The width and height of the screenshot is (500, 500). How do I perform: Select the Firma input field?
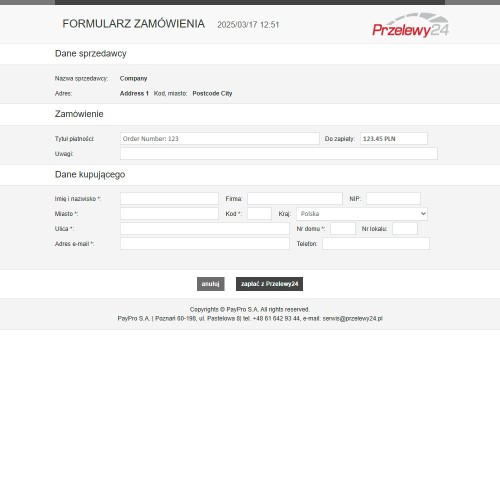pyautogui.click(x=295, y=199)
